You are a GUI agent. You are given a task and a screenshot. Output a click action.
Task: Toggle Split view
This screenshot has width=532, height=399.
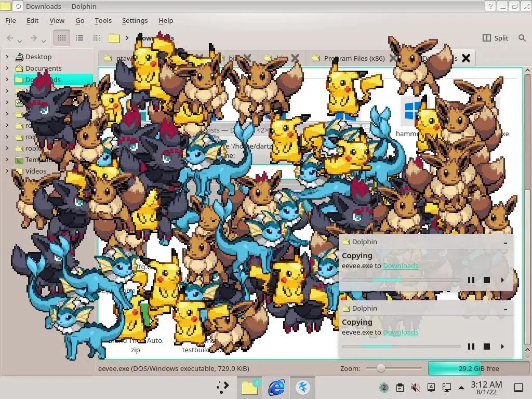(x=495, y=38)
